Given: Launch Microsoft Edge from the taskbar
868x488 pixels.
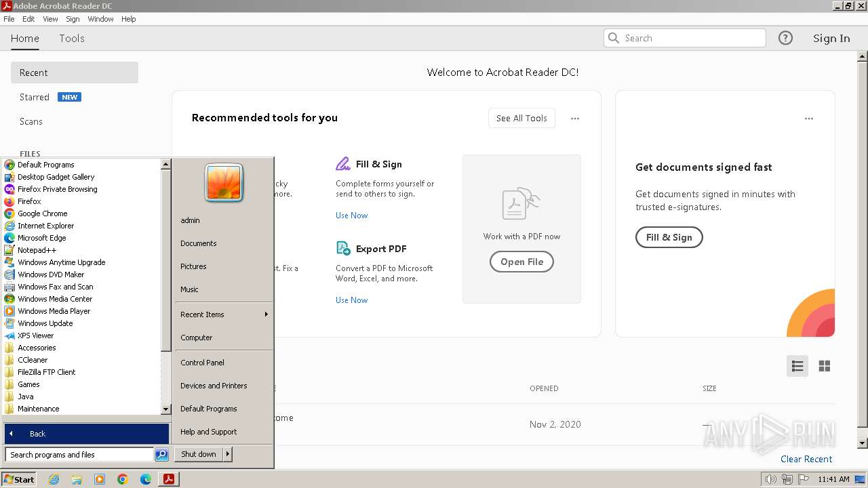Looking at the screenshot, I should (x=146, y=479).
